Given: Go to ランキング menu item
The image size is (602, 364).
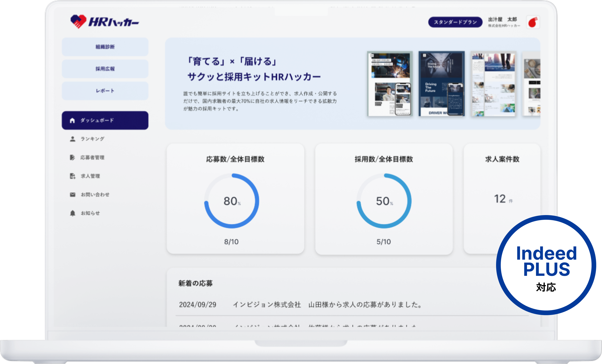Looking at the screenshot, I should 92,139.
